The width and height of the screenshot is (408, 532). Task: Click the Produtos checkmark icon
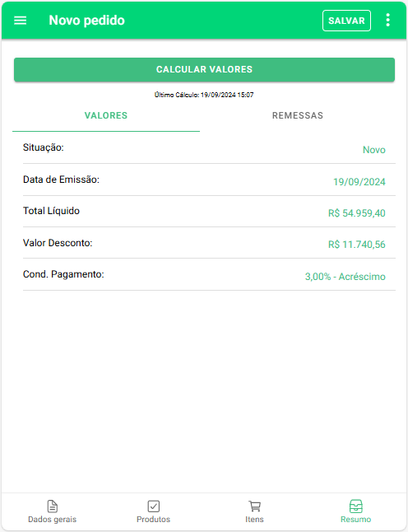pyautogui.click(x=154, y=506)
